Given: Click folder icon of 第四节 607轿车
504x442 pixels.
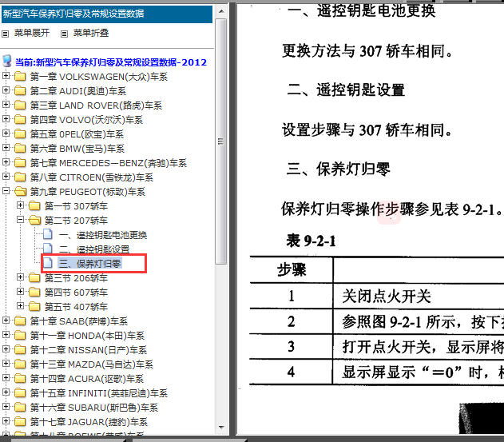Looking at the screenshot, I should [x=34, y=293].
